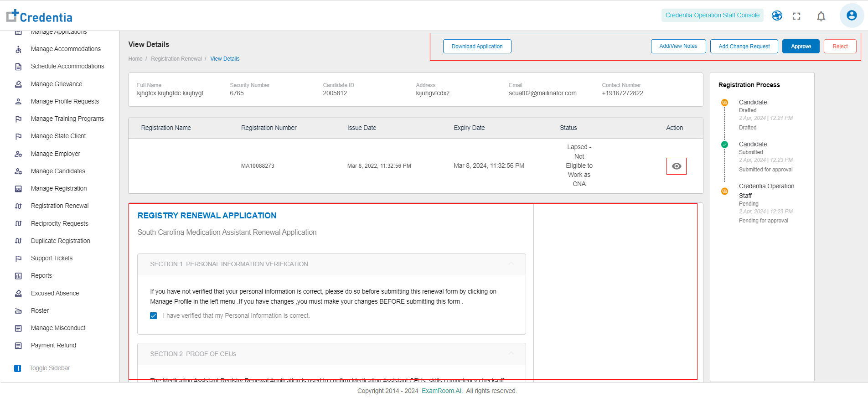Approve the renewal application
Viewport: 868px width, 398px height.
(x=801, y=47)
